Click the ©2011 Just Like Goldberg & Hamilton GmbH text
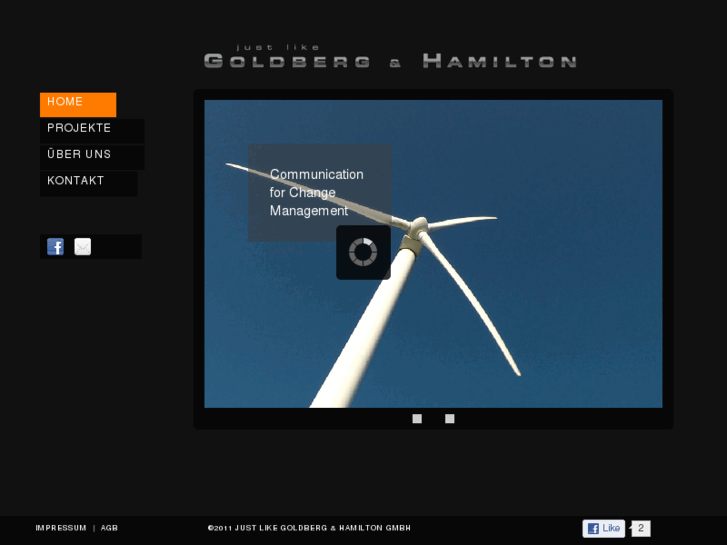This screenshot has width=727, height=545. (x=309, y=528)
